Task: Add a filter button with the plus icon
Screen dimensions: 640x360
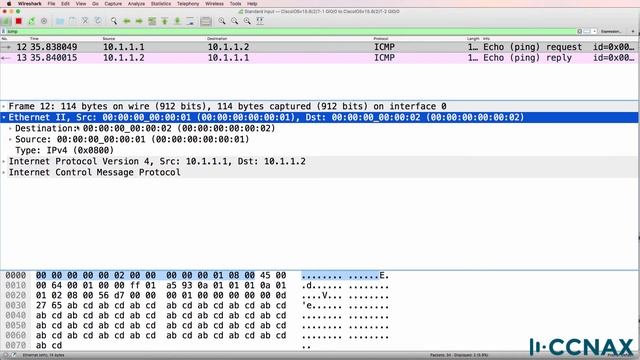Action: click(x=633, y=31)
